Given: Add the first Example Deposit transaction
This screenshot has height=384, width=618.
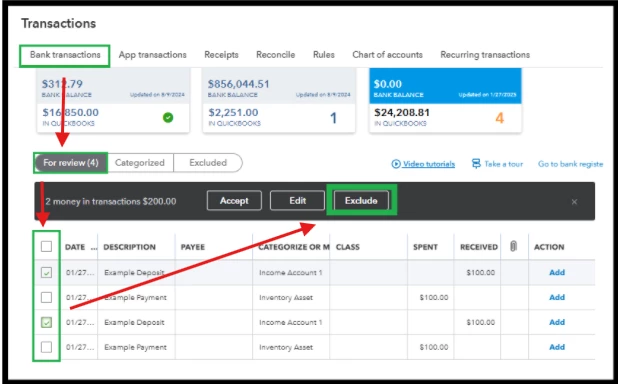Looking at the screenshot, I should pyautogui.click(x=557, y=272).
